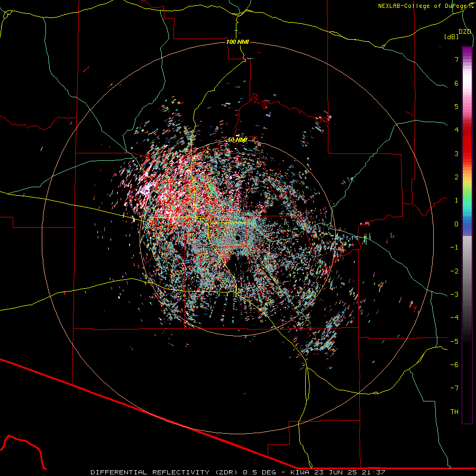The width and height of the screenshot is (476, 476).
Task: Click the [dB] units label
Action: [x=452, y=36]
